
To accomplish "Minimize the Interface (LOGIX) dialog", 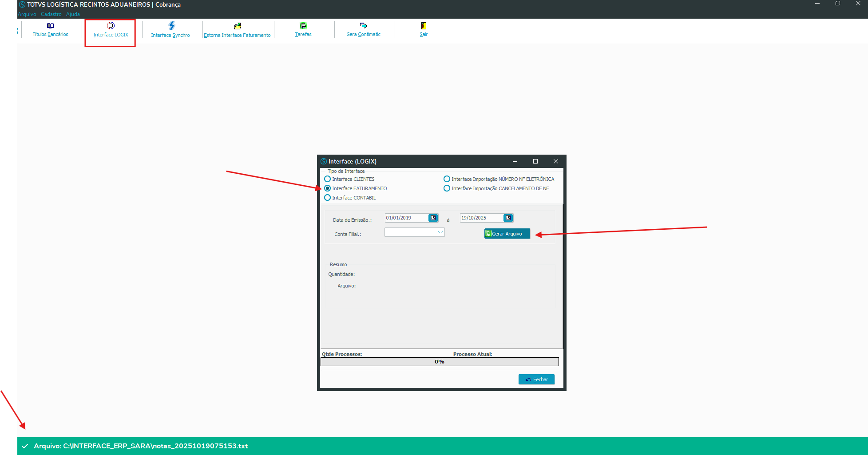I will (515, 161).
